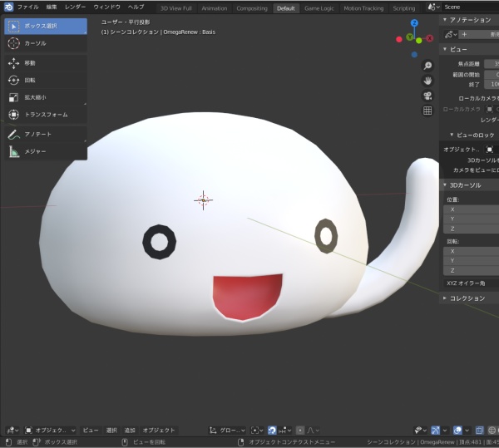Open the scene browse icon beside Scene
Viewport: 499px width, 448px height.
click(x=434, y=7)
